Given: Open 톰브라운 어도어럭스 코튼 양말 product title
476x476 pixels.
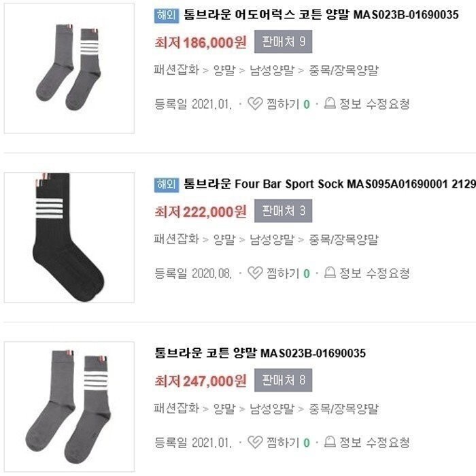Looking at the screenshot, I should (x=321, y=15).
